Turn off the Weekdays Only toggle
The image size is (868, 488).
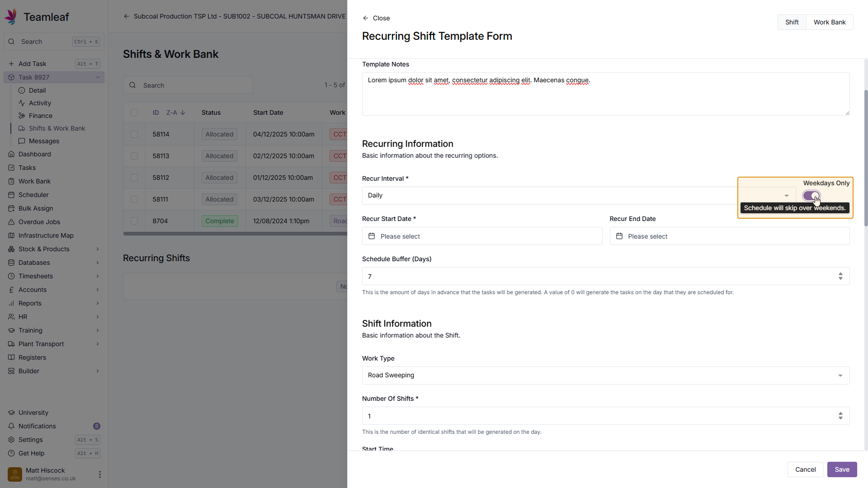[811, 196]
